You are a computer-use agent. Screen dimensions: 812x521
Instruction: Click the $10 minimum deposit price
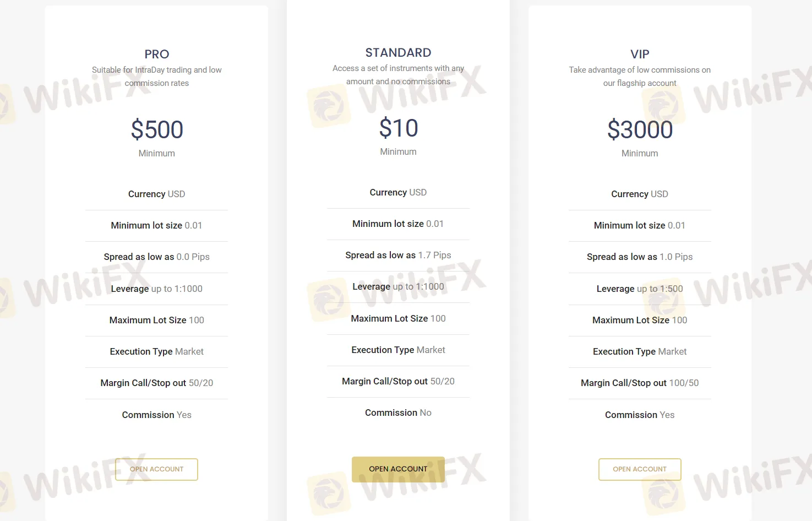click(x=398, y=128)
